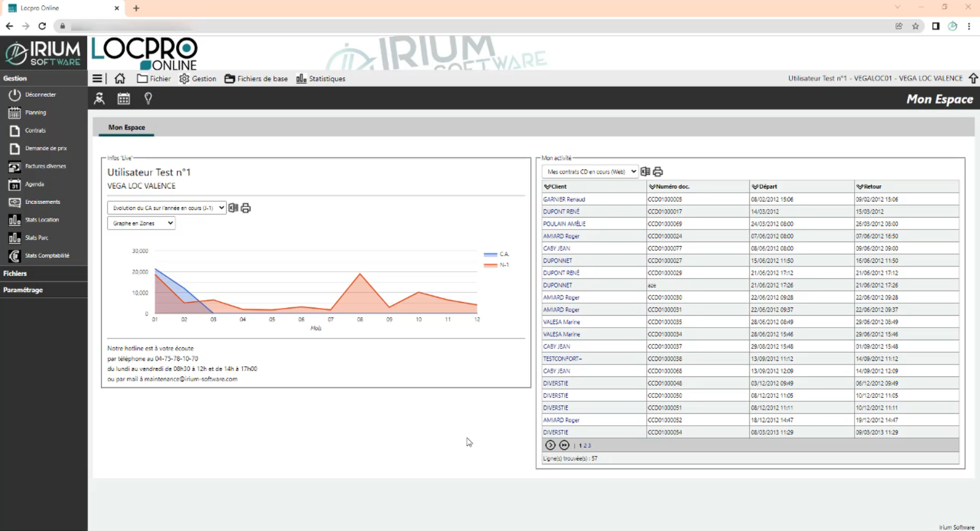980x531 pixels.
Task: Click return date 19/12/2012 14:47
Action: coord(877,420)
